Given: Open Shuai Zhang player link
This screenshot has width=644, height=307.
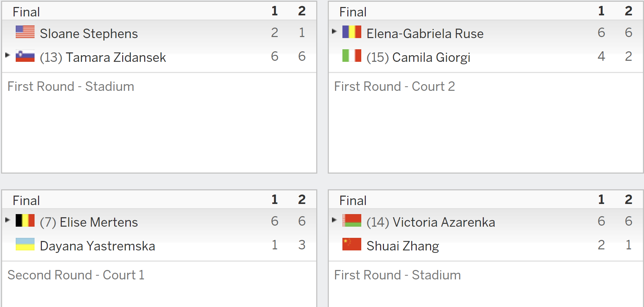Looking at the screenshot, I should coord(403,246).
